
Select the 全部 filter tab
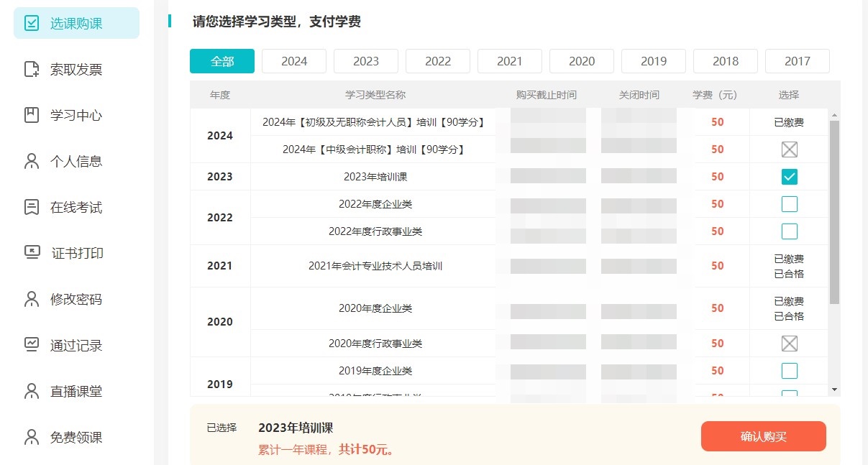pos(222,61)
